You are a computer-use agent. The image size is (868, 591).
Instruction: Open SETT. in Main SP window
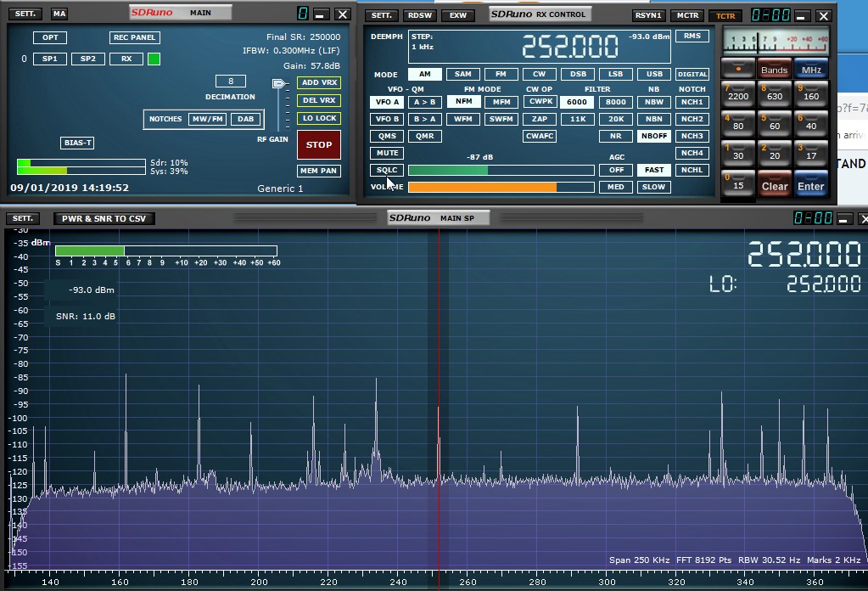(x=23, y=218)
